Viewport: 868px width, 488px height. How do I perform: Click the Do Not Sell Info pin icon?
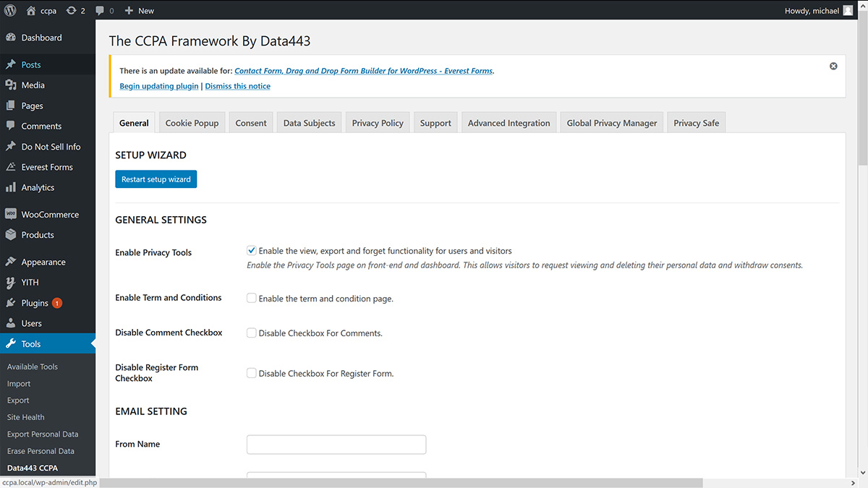[x=11, y=146]
